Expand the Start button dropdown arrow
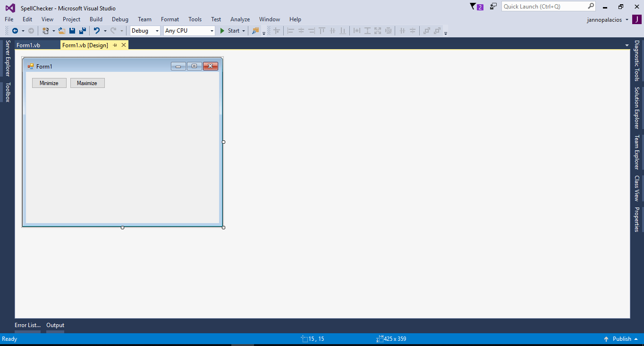The height and width of the screenshot is (346, 644). 244,31
